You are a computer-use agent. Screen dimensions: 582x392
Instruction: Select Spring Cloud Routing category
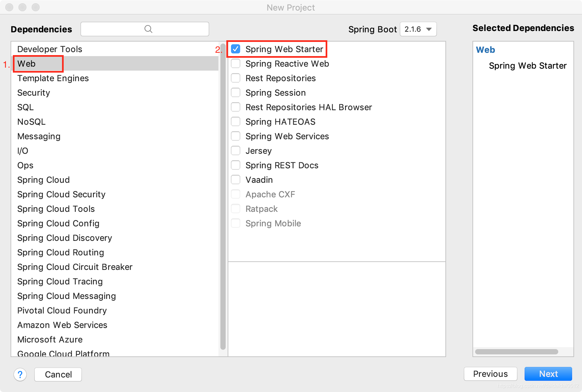115,252
